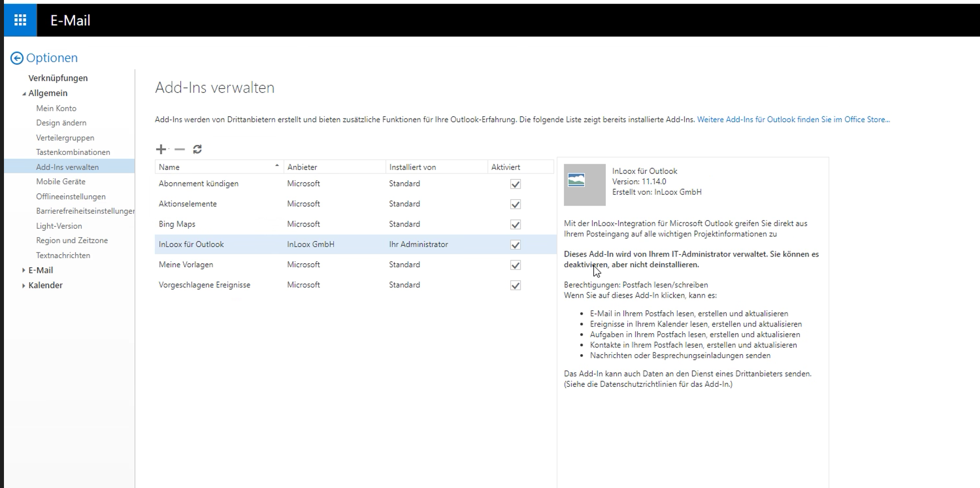
Task: Sort by the Anbieter column header
Action: [x=335, y=167]
